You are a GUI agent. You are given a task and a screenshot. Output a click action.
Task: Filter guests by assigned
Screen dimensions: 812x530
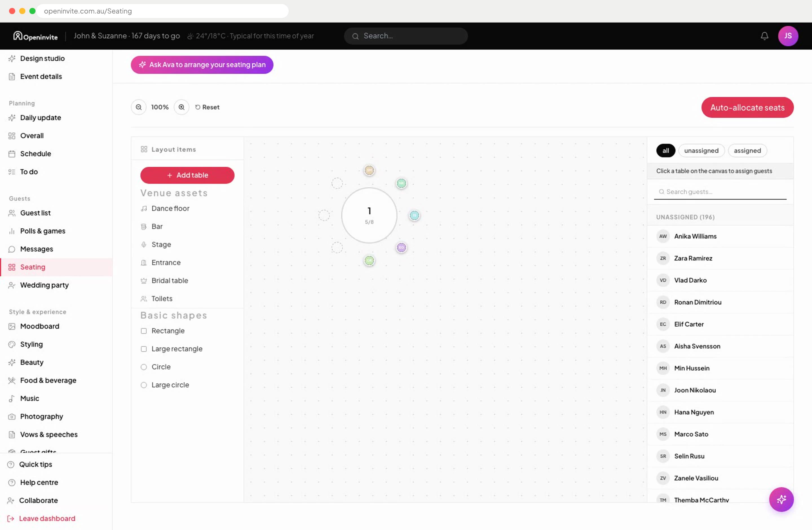(747, 151)
